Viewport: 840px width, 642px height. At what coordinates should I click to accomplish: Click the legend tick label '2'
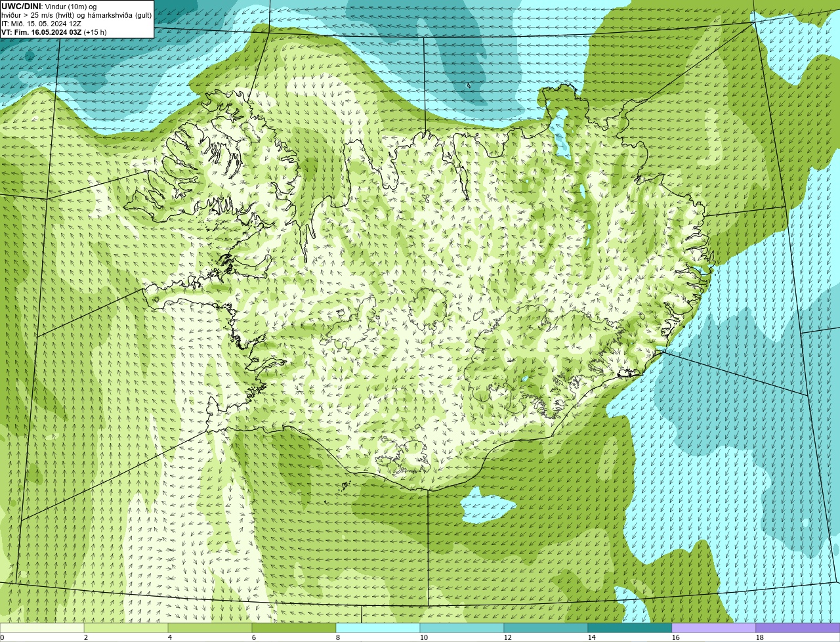click(x=86, y=637)
